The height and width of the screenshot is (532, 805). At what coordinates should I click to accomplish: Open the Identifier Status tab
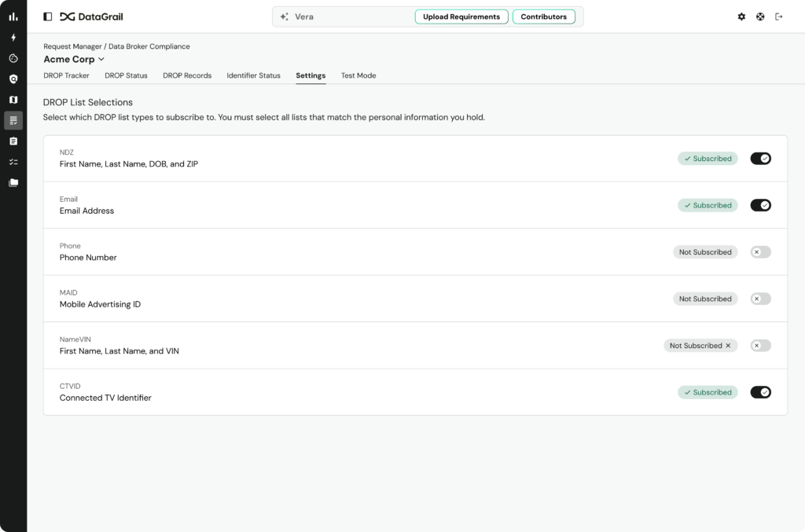click(x=254, y=75)
